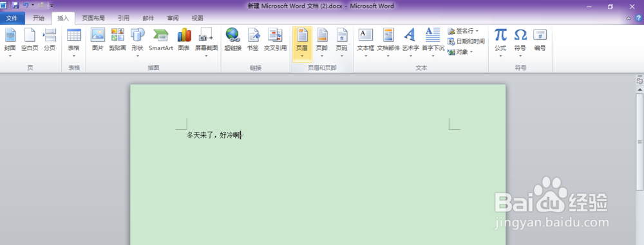Viewport: 644px width, 245px height.
Task: Add a drop cap (首字下沉)
Action: click(x=433, y=42)
